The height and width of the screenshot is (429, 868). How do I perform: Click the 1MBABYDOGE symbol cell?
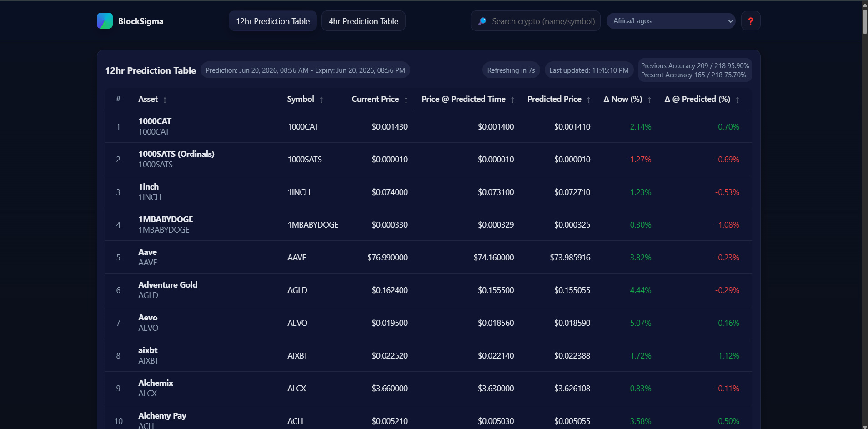coord(313,224)
